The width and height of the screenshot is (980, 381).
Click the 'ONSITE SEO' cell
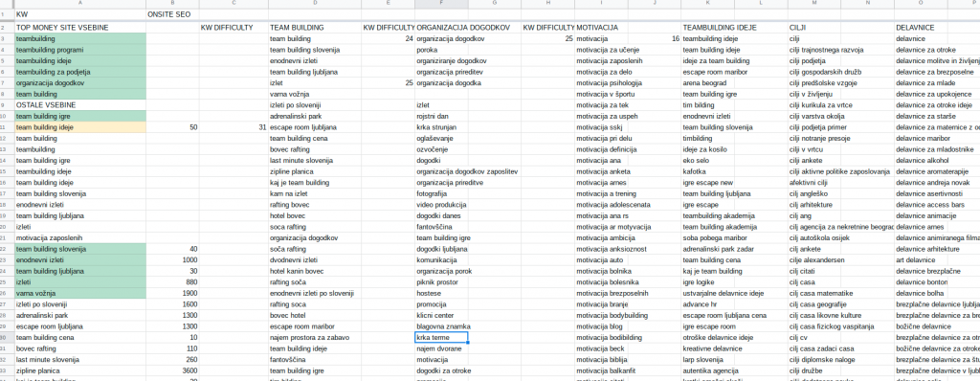click(172, 13)
